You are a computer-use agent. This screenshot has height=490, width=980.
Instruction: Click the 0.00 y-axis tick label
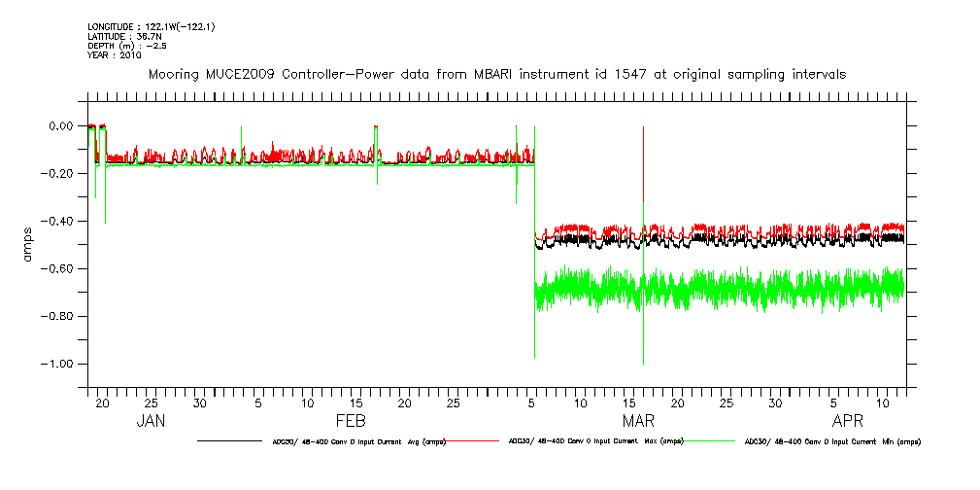click(x=60, y=125)
